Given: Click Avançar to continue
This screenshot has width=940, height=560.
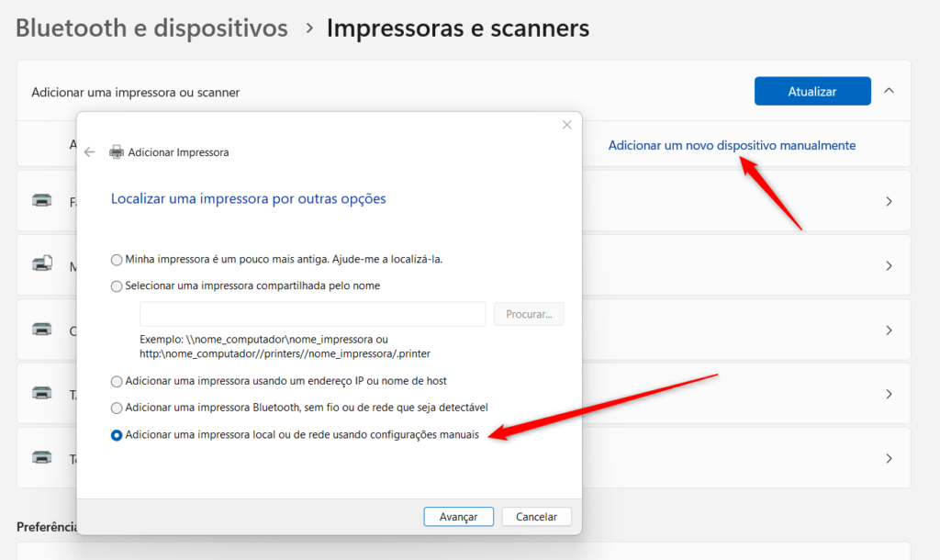Looking at the screenshot, I should coord(458,517).
